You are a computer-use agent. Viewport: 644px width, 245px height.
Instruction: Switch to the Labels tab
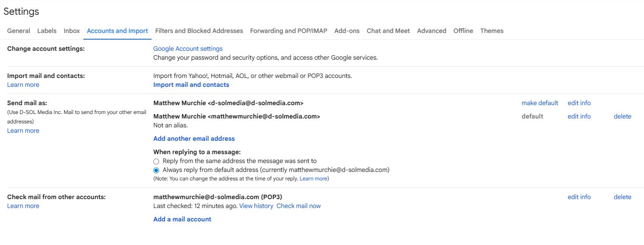coord(47,31)
